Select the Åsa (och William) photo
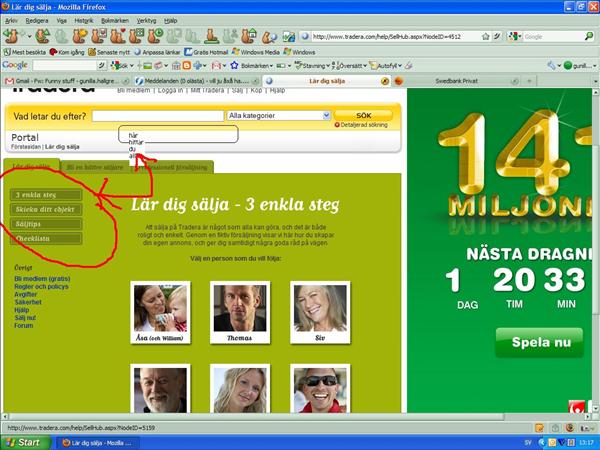600x450 pixels. pyautogui.click(x=160, y=312)
